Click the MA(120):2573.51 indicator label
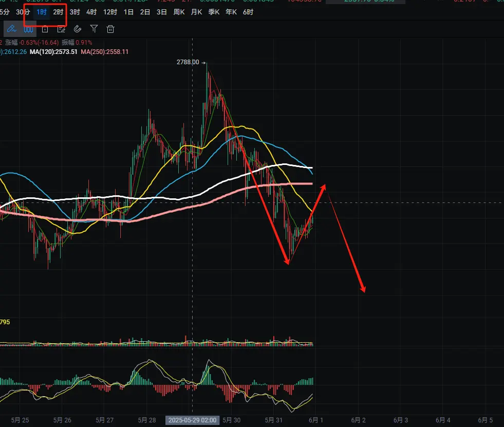Image resolution: width=504 pixels, height=427 pixels. (x=53, y=52)
